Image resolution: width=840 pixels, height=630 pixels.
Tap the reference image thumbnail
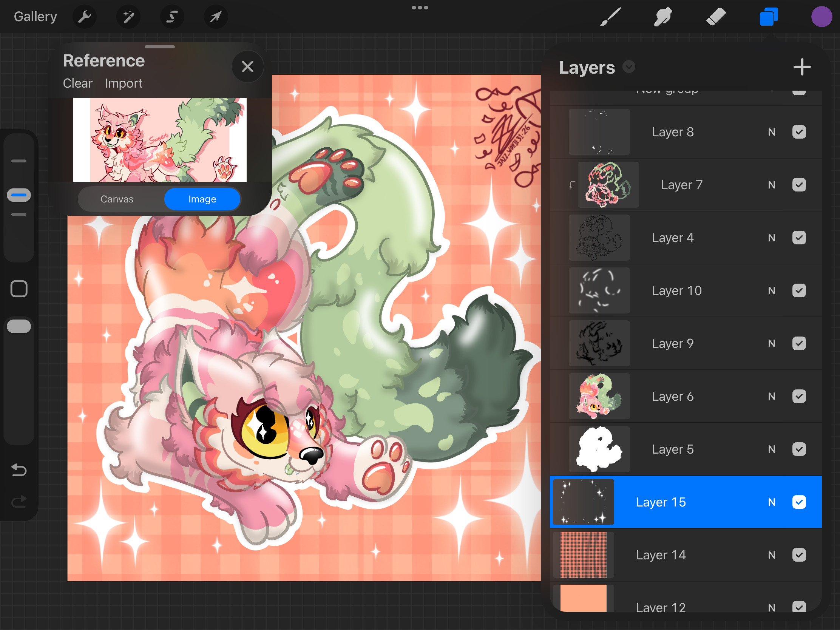pyautogui.click(x=159, y=140)
